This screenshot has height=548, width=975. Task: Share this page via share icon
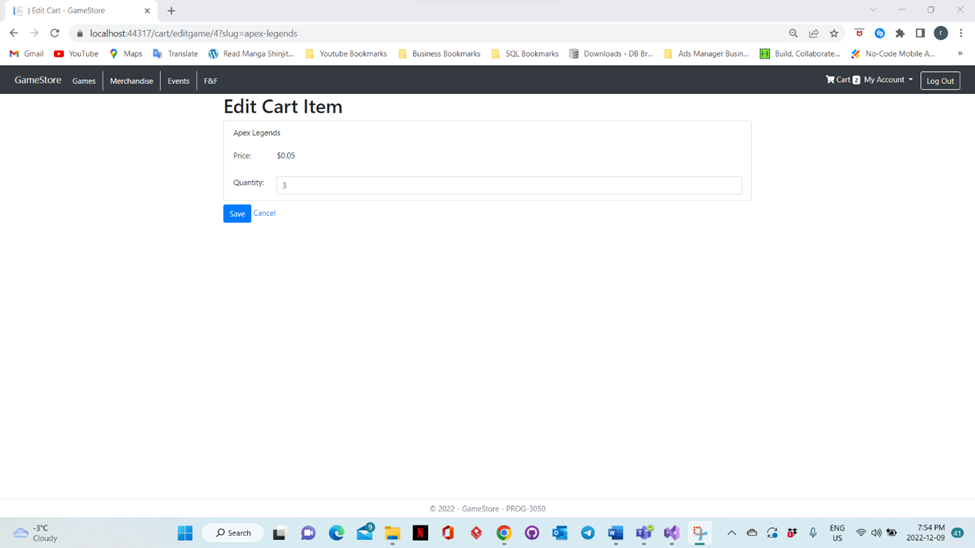(x=813, y=34)
